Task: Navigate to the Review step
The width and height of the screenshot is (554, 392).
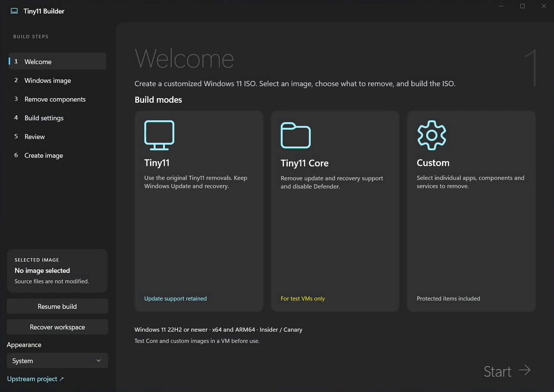Action: pyautogui.click(x=57, y=136)
